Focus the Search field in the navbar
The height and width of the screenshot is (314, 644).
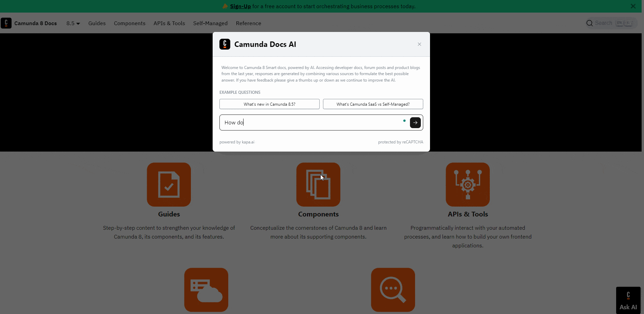coord(611,23)
